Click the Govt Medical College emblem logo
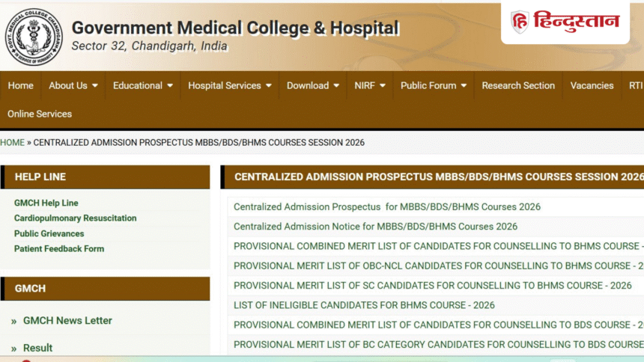Image resolution: width=644 pixels, height=362 pixels. click(x=34, y=37)
